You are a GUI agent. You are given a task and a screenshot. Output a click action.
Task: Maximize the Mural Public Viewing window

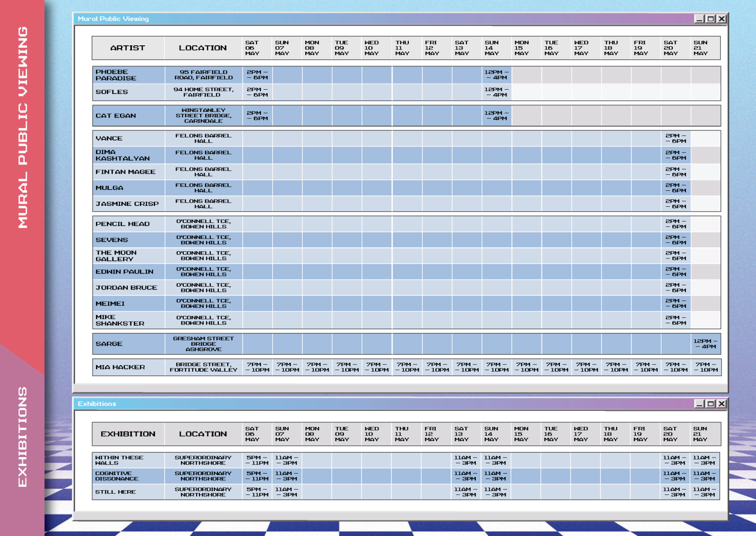click(710, 19)
